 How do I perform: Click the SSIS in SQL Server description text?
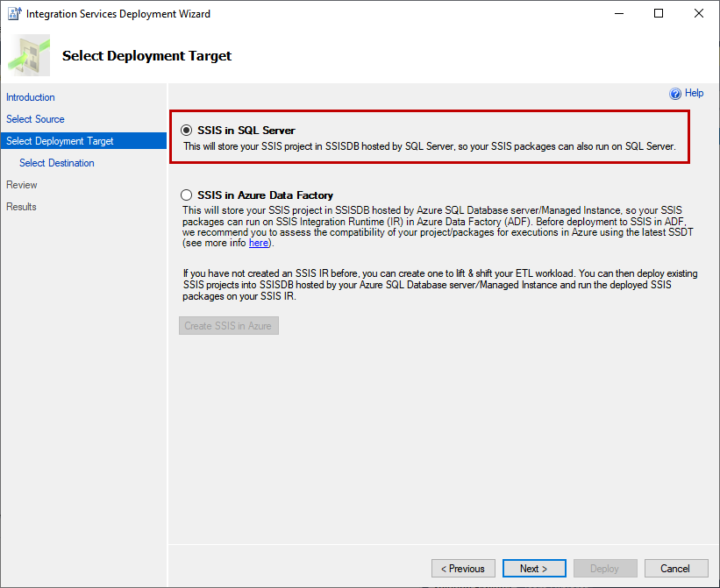tap(430, 146)
